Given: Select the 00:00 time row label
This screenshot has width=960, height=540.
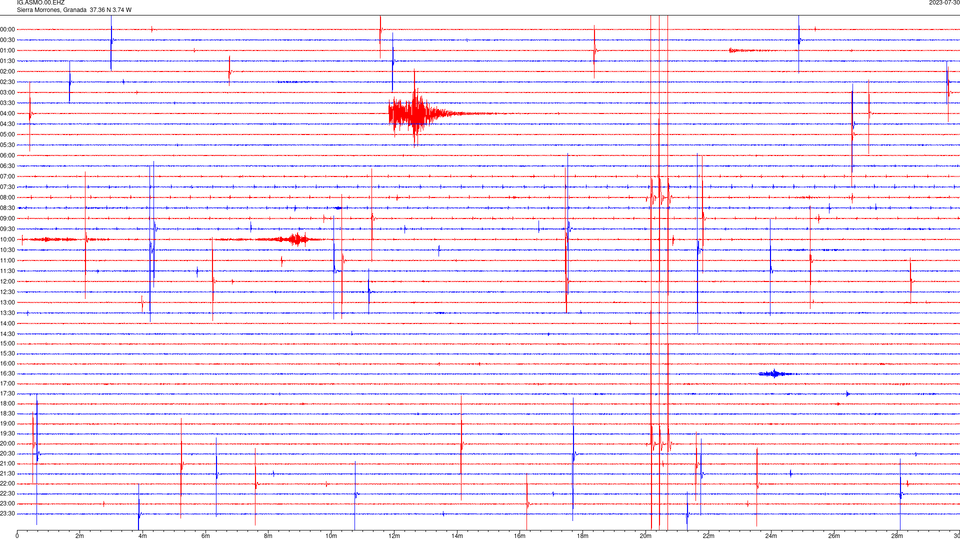Looking at the screenshot, I should click(x=8, y=29).
